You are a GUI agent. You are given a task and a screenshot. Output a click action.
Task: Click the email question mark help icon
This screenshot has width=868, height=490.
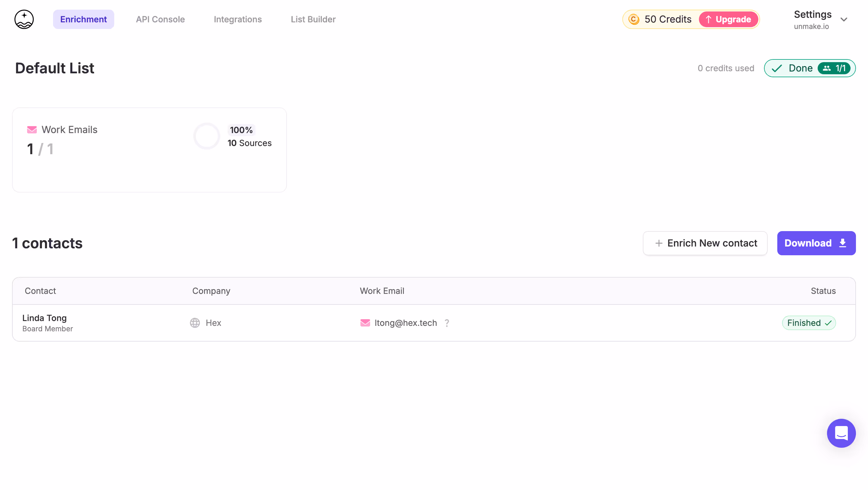(x=447, y=323)
